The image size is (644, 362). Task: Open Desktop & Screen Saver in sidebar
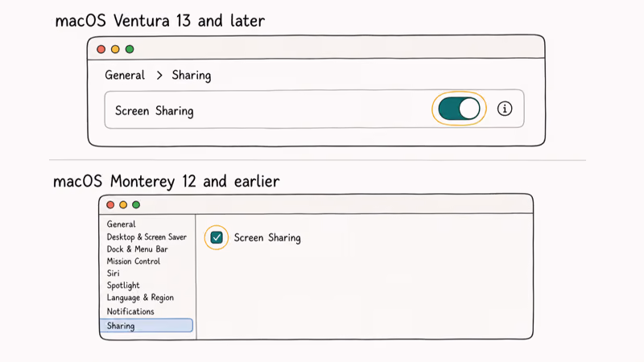pyautogui.click(x=147, y=237)
